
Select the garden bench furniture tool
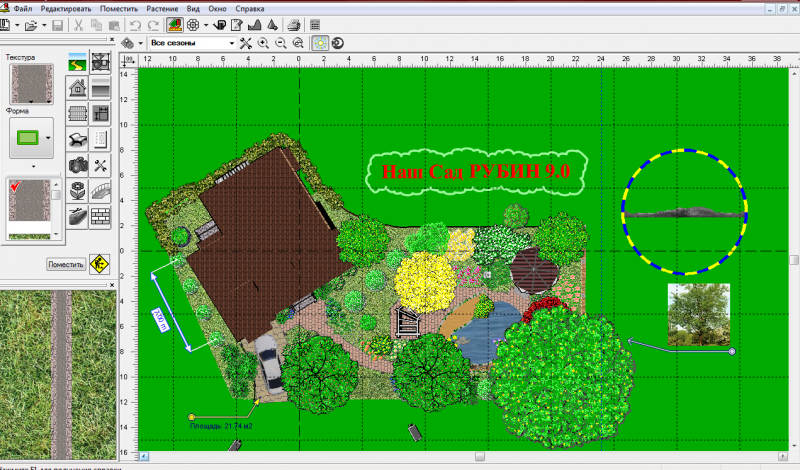pos(78,139)
